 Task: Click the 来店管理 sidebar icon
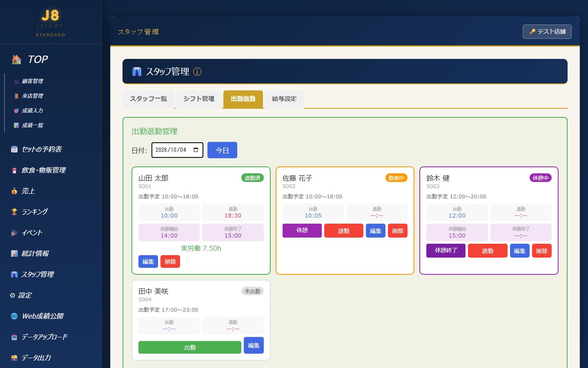[x=16, y=96]
